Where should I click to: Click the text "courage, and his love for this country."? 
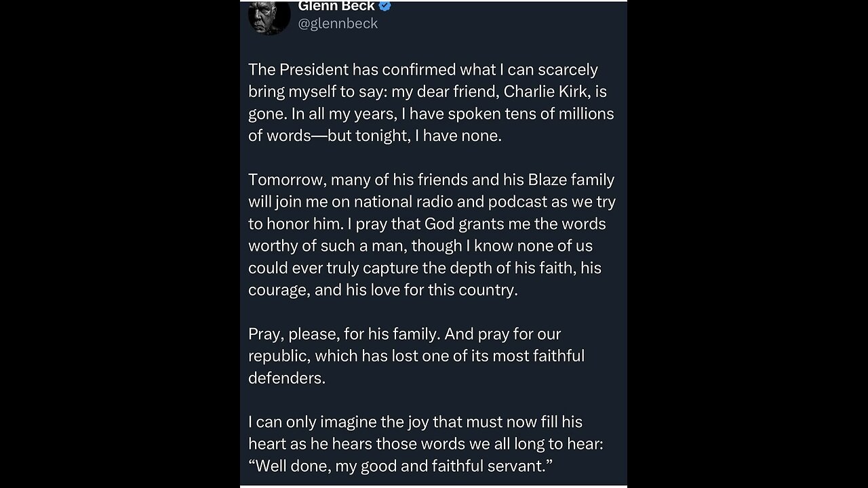(383, 290)
